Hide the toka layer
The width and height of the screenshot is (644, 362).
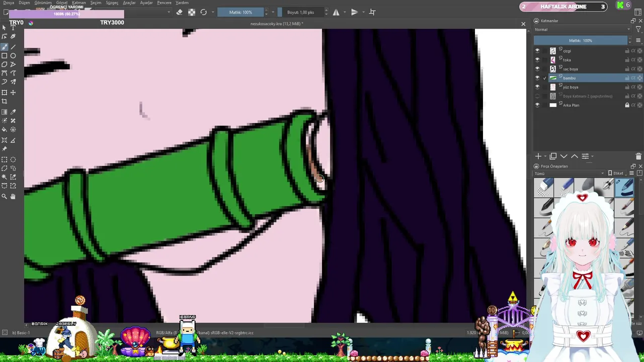point(537,60)
